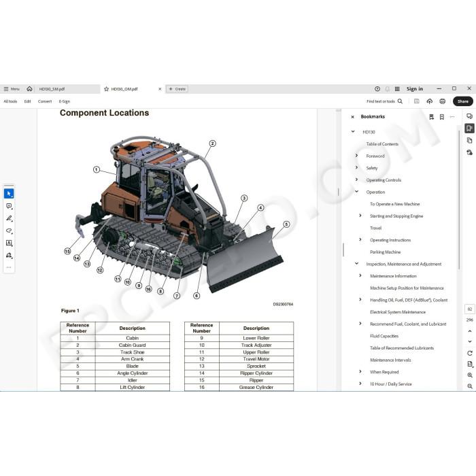Select the freehand Draw tool

tap(9, 231)
